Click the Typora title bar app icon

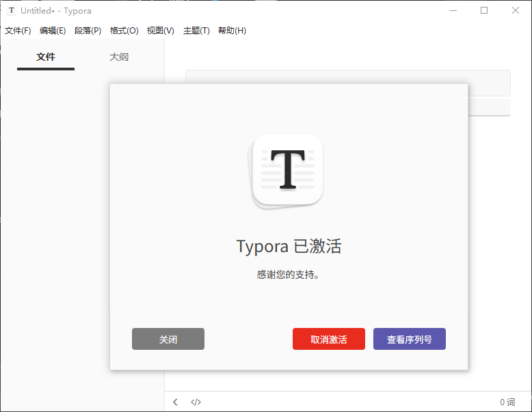click(11, 10)
